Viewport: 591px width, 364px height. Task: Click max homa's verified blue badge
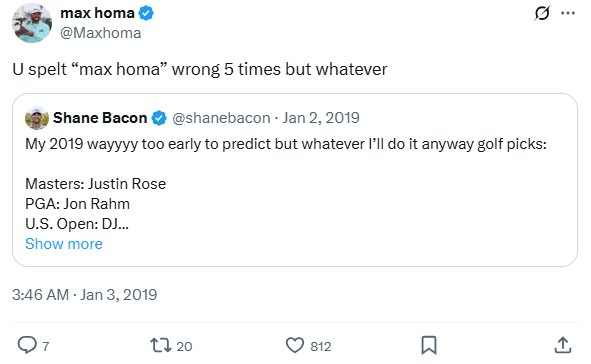tap(146, 13)
